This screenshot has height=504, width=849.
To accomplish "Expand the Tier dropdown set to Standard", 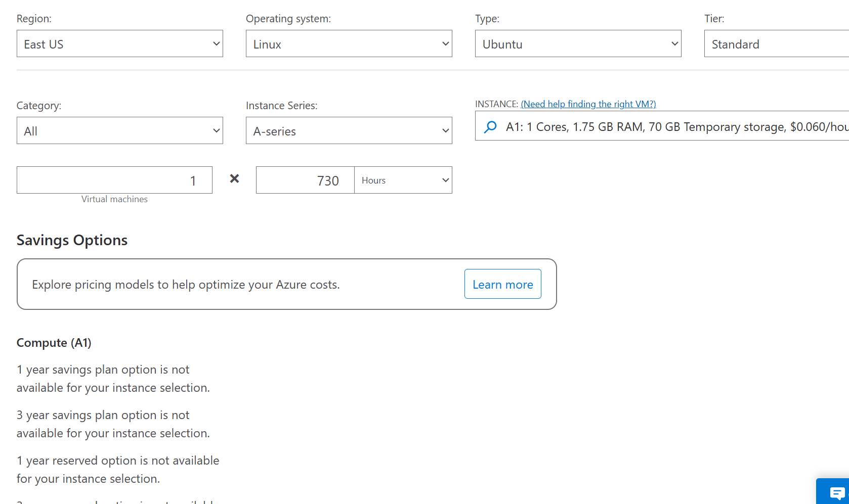I will [x=776, y=44].
